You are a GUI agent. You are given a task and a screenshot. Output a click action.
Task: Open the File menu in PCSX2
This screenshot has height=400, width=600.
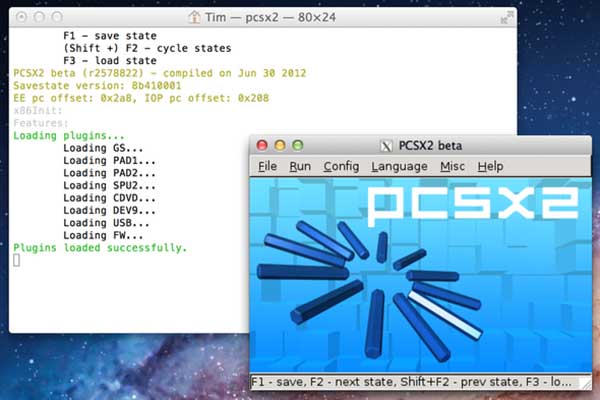click(x=267, y=167)
